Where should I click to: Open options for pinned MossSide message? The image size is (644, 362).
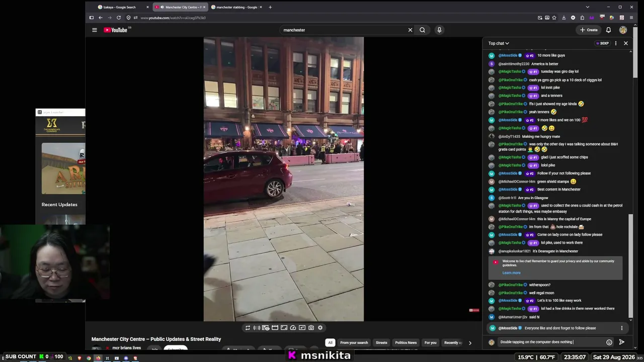click(621, 328)
